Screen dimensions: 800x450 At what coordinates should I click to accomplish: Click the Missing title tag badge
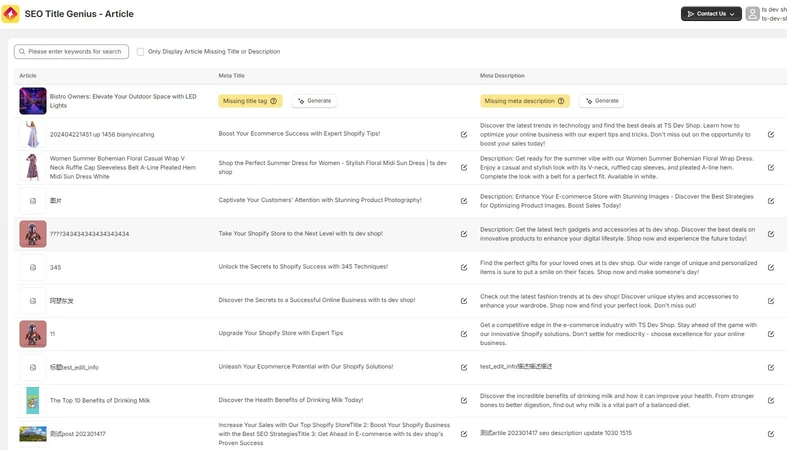[x=250, y=101]
